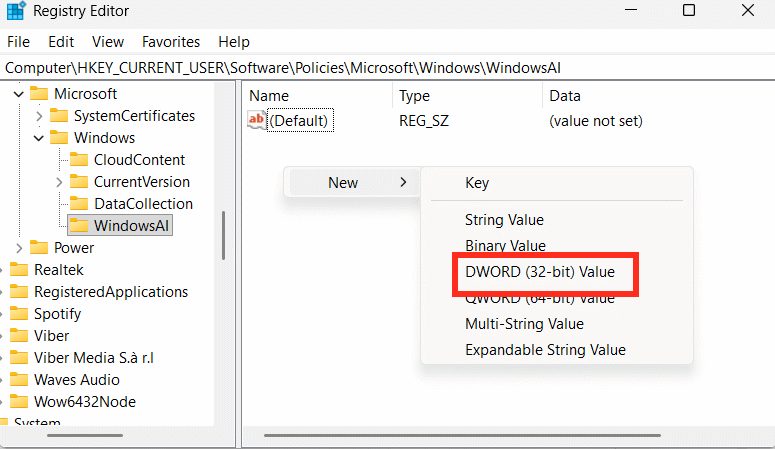775x449 pixels.
Task: Click the Power folder icon
Action: coord(39,247)
